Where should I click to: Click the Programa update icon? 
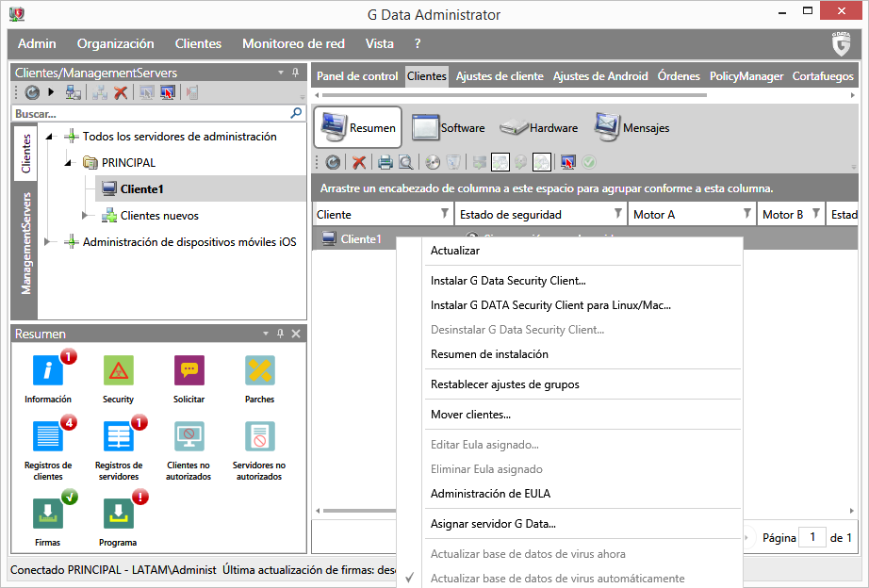point(118,514)
